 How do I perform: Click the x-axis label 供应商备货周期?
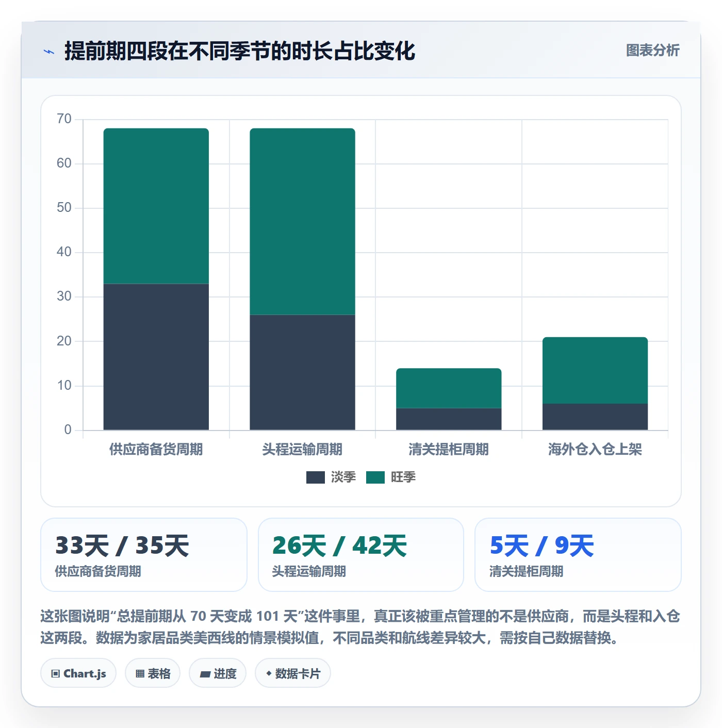point(156,450)
